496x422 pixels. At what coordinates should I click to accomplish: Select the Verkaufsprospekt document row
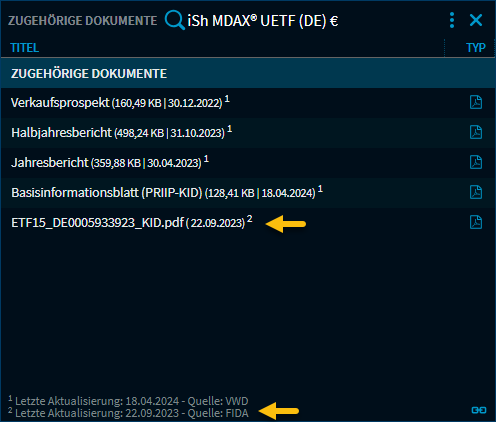point(248,103)
